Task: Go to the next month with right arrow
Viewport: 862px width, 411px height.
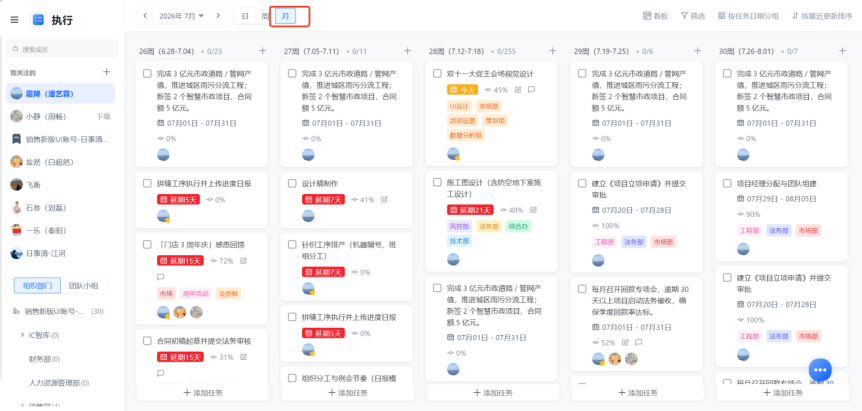Action: tap(218, 16)
